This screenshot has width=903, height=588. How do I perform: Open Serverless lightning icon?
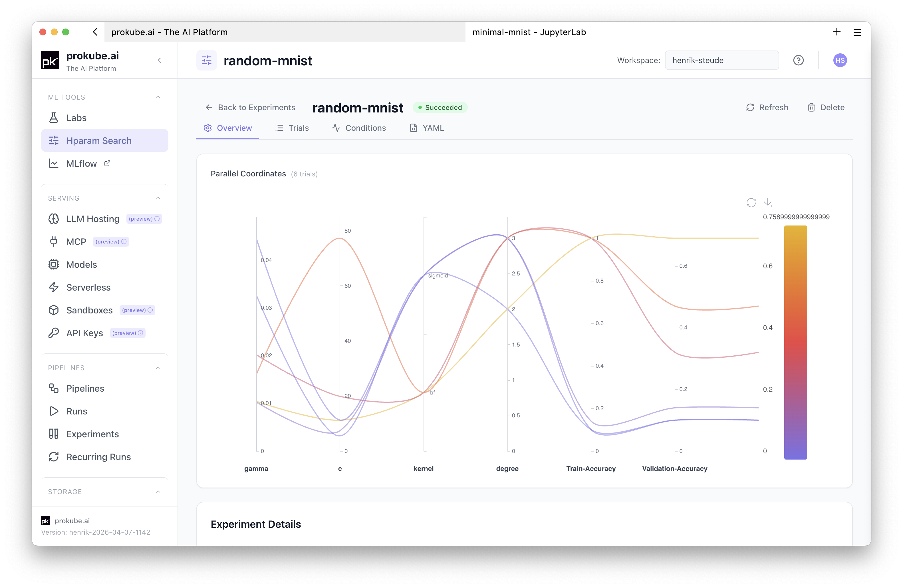(53, 287)
